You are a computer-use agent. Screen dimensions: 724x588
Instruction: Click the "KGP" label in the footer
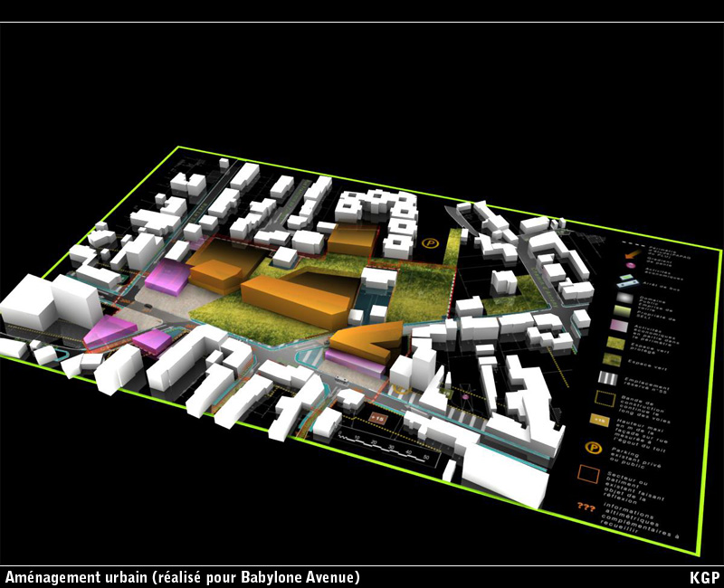coord(704,577)
